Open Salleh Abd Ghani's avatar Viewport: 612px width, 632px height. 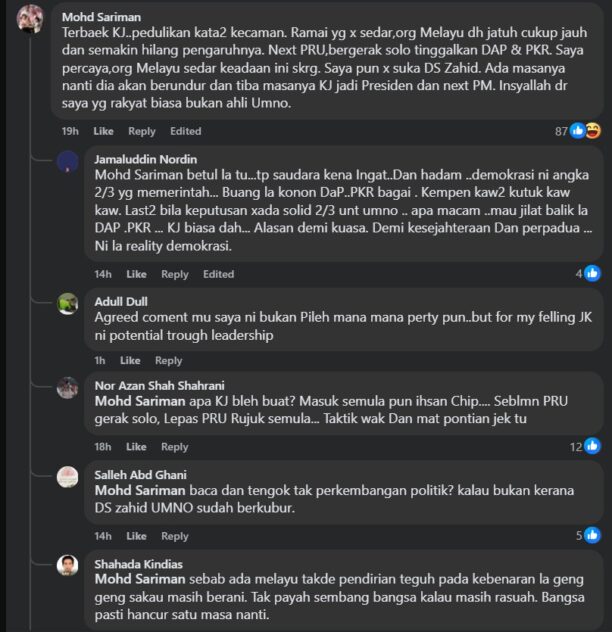pos(68,477)
